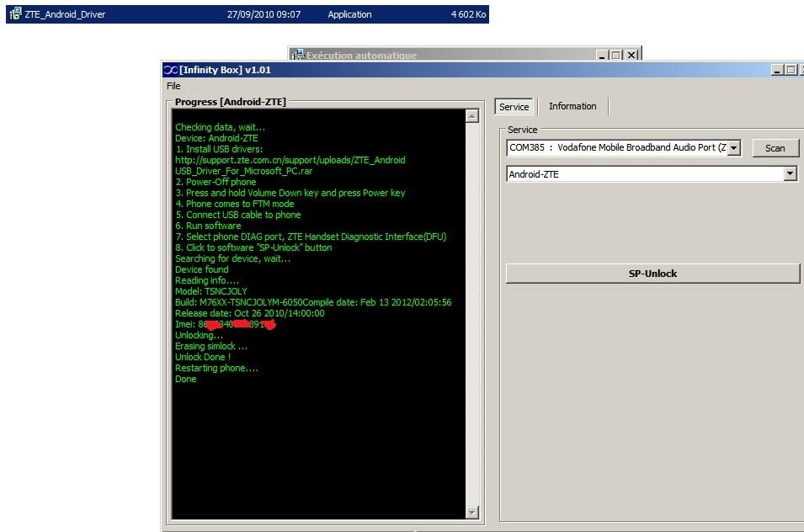Switch to the Information tab

(x=572, y=106)
